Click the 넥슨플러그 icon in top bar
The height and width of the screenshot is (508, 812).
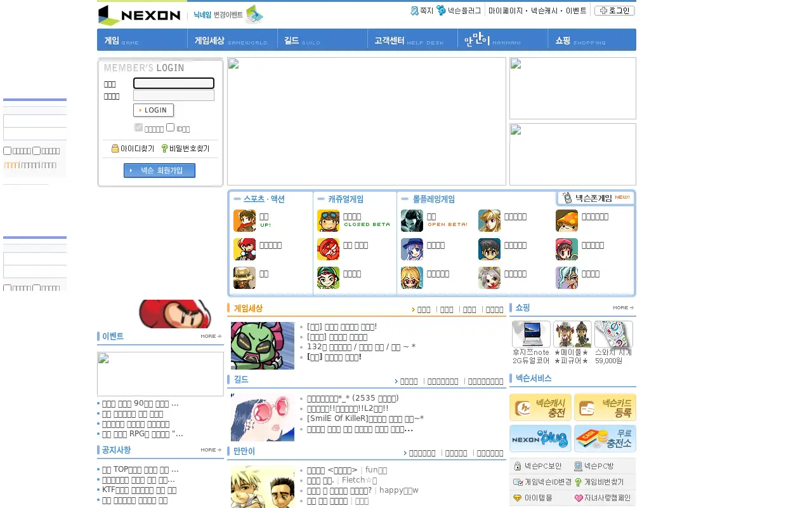pos(441,10)
